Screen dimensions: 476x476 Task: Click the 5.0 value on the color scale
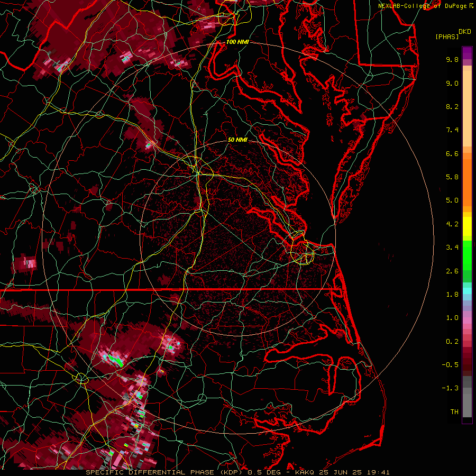[452, 200]
